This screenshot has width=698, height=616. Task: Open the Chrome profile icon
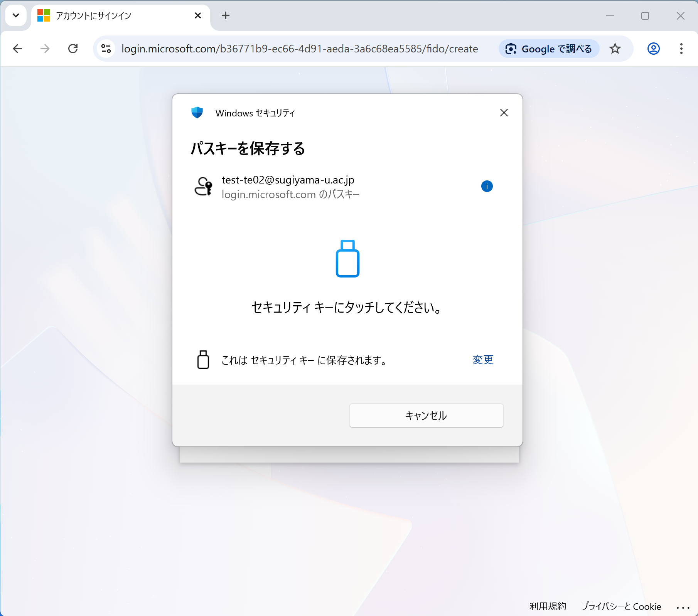tap(653, 49)
